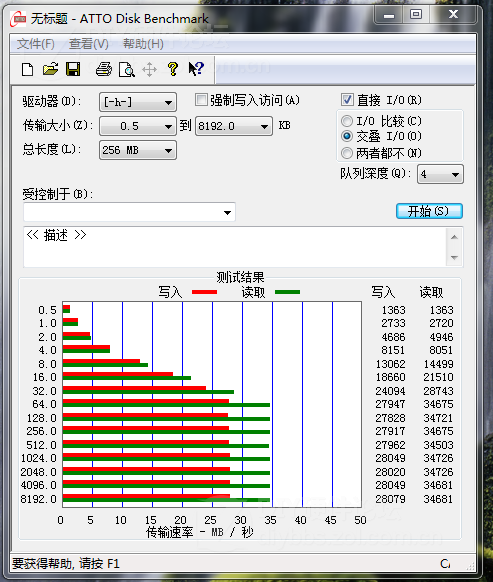Close the ATTO Disk Benchmark window
This screenshot has height=582, width=493.
(453, 15)
